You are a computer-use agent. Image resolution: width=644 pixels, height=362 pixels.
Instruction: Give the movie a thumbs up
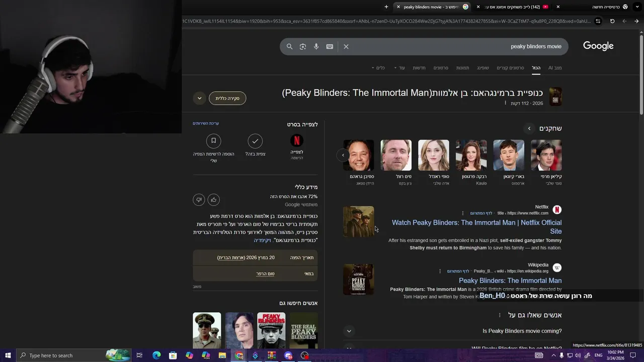(x=213, y=200)
